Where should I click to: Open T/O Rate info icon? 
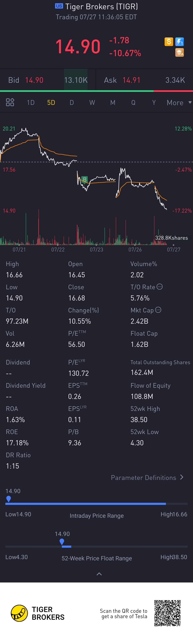pyautogui.click(x=160, y=287)
